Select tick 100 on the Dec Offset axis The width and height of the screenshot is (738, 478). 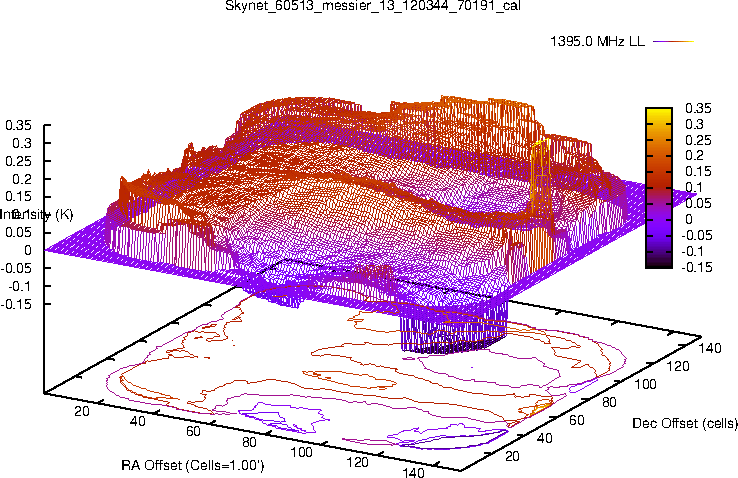tap(645, 384)
